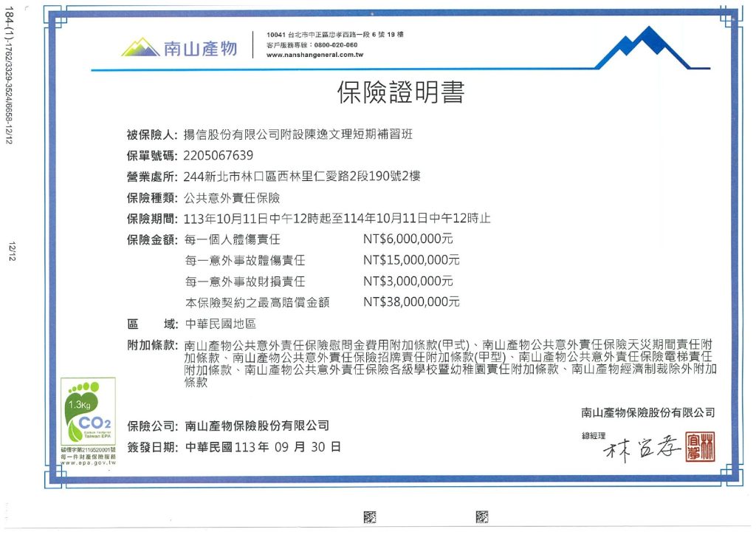The height and width of the screenshot is (535, 756).
Task: Click the company name above the signature
Action: click(648, 413)
